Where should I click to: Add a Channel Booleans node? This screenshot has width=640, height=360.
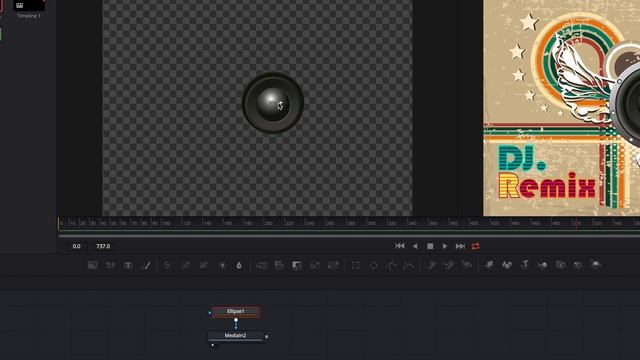click(279, 265)
